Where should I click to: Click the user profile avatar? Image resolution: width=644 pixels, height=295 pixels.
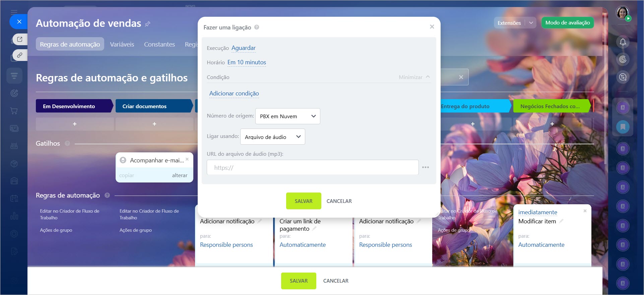click(623, 13)
